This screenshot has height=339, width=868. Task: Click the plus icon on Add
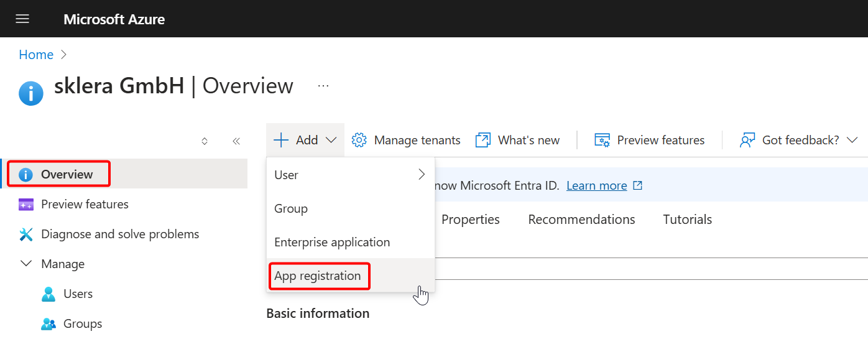[x=281, y=140]
